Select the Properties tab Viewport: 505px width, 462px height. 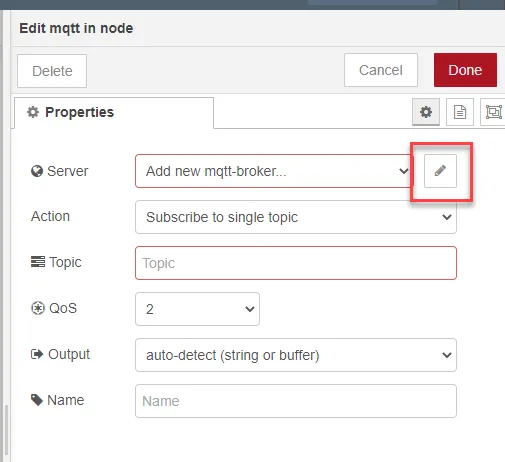click(x=114, y=113)
